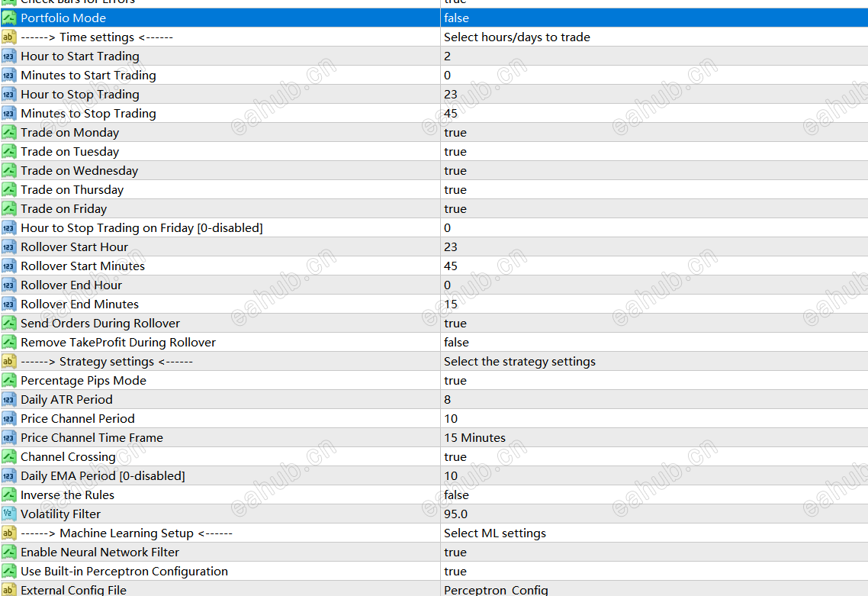The height and width of the screenshot is (596, 868).
Task: Click the Price Channel Period icon
Action: pos(9,419)
